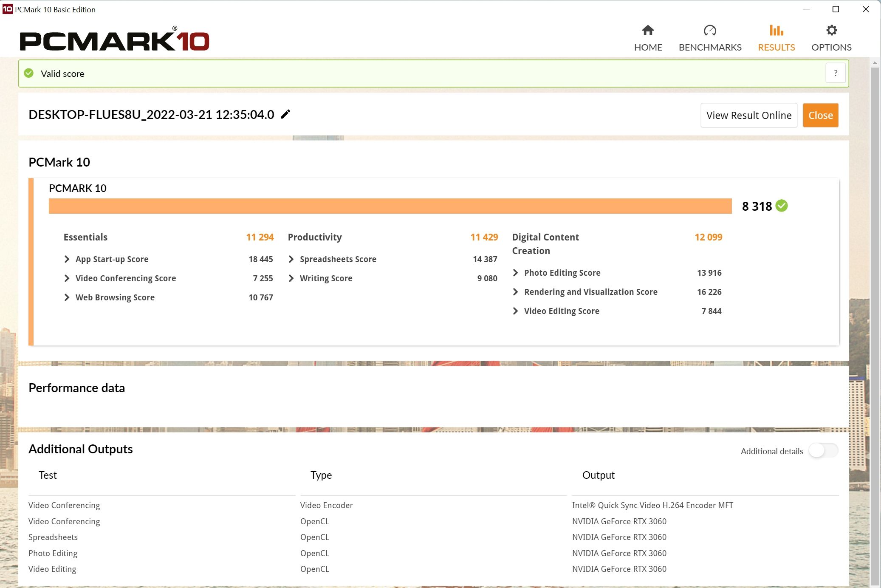Image resolution: width=881 pixels, height=588 pixels.
Task: Click the Spreadsheets score 14 387
Action: click(485, 259)
